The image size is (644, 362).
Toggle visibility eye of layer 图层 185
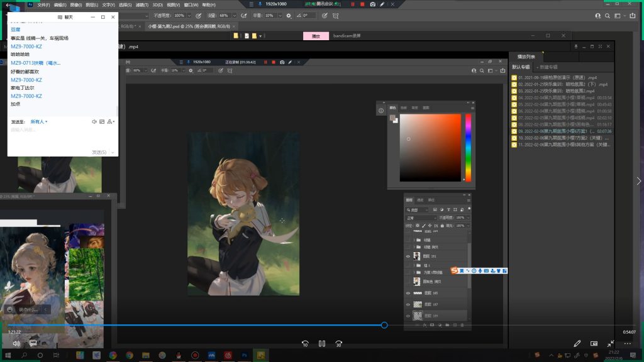pyautogui.click(x=408, y=293)
